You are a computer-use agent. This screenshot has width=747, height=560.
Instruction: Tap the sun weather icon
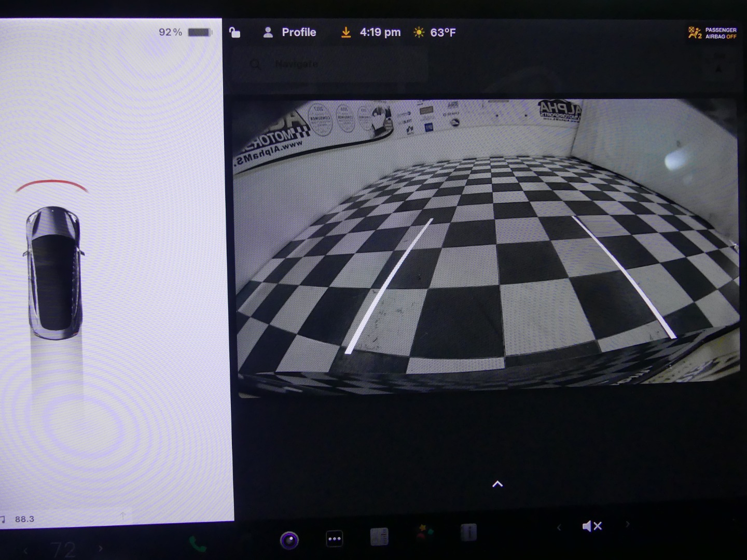(x=419, y=32)
